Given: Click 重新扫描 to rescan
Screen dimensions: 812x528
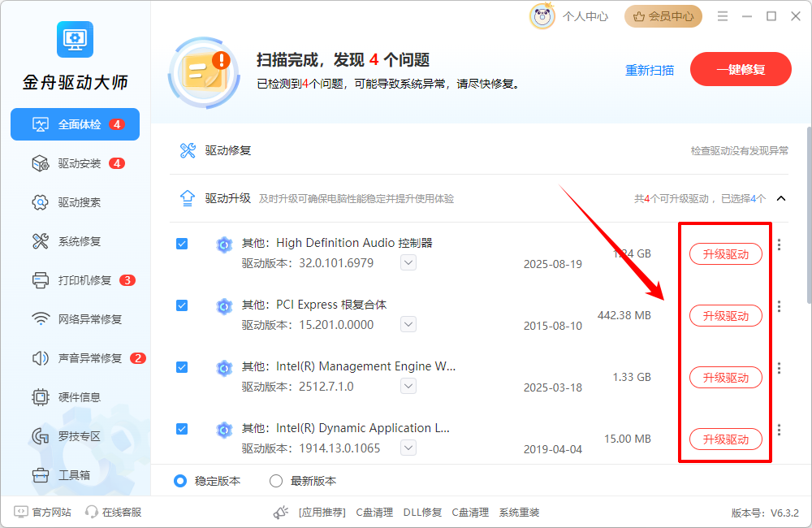Looking at the screenshot, I should click(650, 70).
